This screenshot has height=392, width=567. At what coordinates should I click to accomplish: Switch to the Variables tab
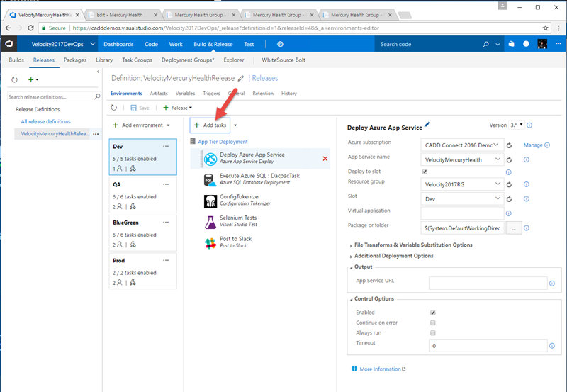click(185, 94)
